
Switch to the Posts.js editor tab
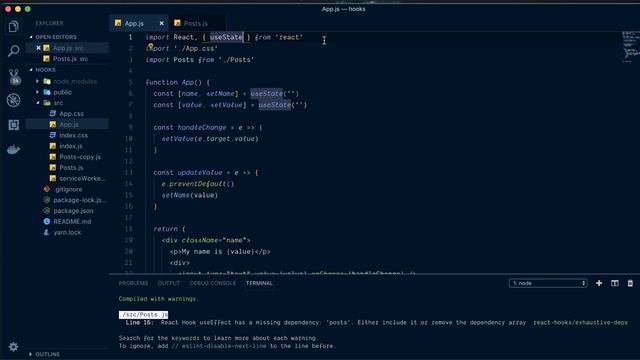pyautogui.click(x=197, y=23)
